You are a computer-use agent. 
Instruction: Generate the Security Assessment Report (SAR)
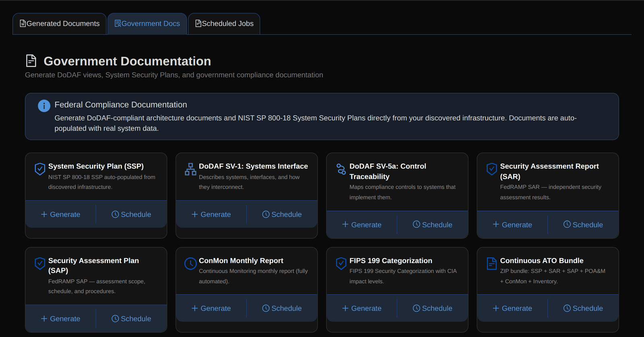(x=512, y=225)
